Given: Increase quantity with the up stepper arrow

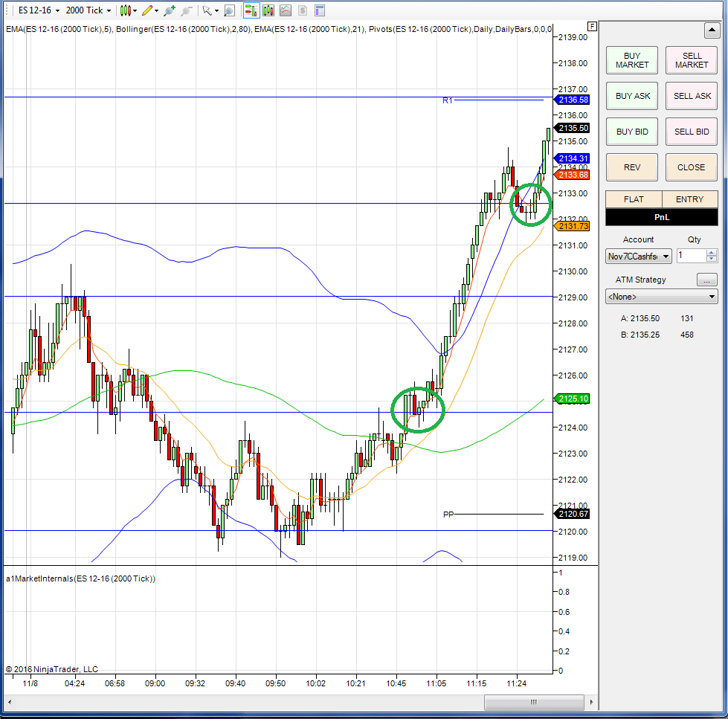Looking at the screenshot, I should coord(712,253).
